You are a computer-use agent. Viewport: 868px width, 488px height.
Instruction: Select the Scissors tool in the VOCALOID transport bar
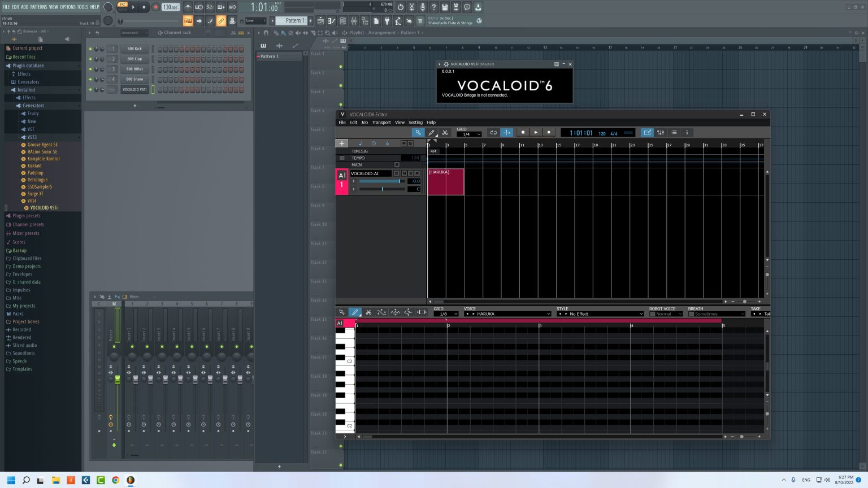click(x=445, y=132)
